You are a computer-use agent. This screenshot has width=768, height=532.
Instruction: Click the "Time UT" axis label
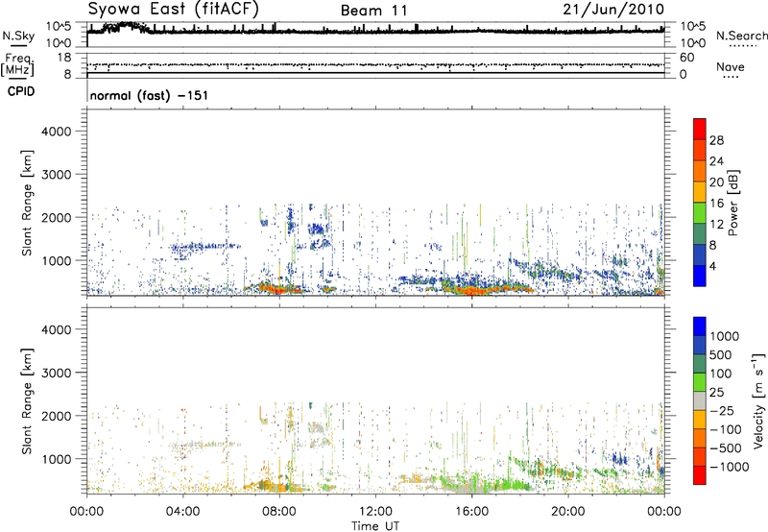tap(375, 526)
